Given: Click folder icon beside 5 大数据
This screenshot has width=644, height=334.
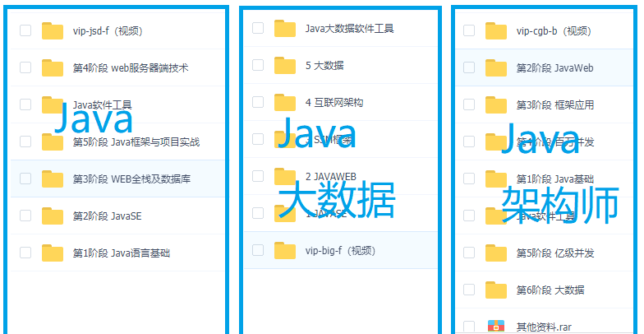Looking at the screenshot, I should point(285,66).
